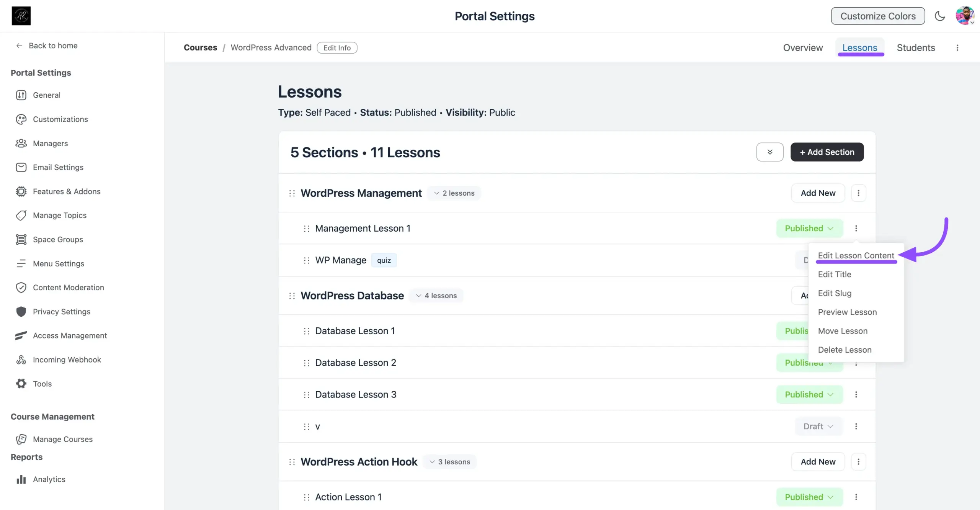
Task: Collapse the WordPress Management 2 lessons chevron
Action: click(436, 193)
